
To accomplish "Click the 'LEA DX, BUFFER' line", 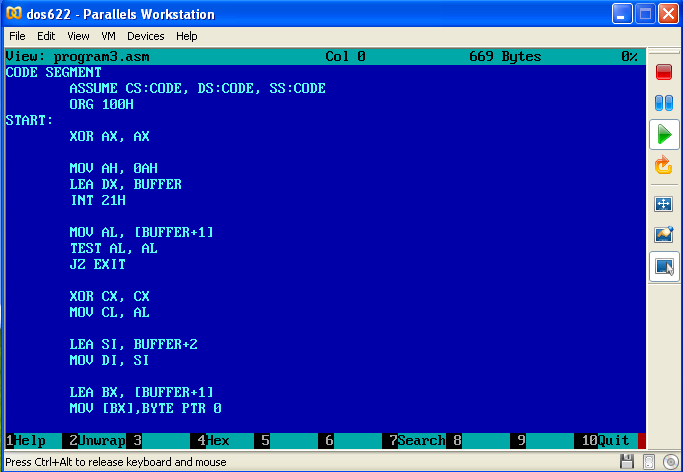I will pyautogui.click(x=125, y=184).
